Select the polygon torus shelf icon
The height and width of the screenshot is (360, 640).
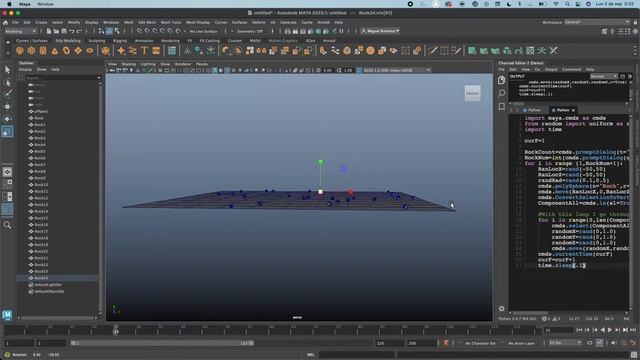(x=66, y=51)
